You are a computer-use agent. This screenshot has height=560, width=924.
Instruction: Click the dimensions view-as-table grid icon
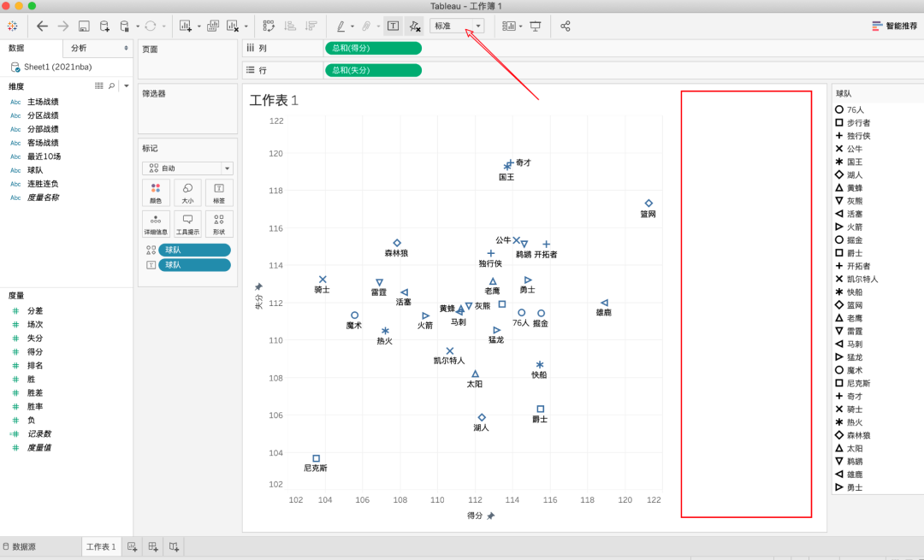click(x=99, y=86)
